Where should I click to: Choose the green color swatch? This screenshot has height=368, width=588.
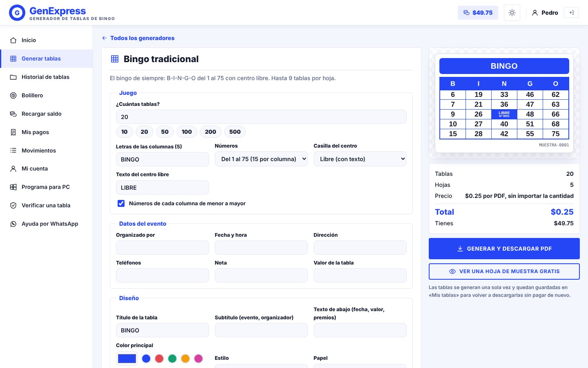[x=172, y=359]
